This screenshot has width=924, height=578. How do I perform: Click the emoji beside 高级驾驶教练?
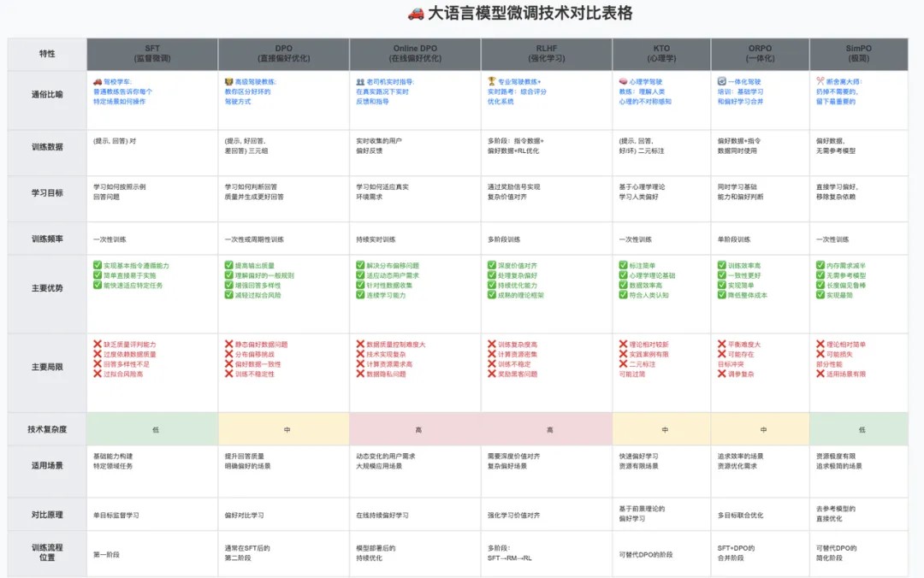point(228,82)
